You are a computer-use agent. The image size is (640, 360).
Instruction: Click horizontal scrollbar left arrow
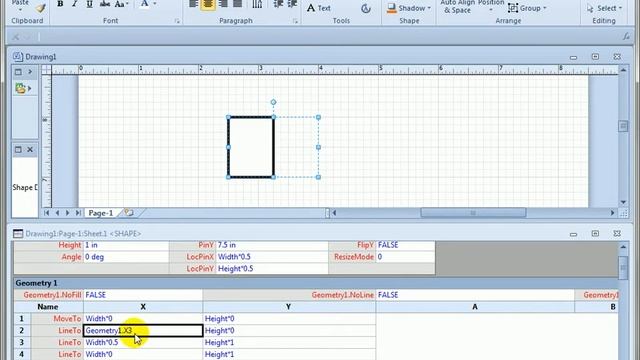coord(334,213)
